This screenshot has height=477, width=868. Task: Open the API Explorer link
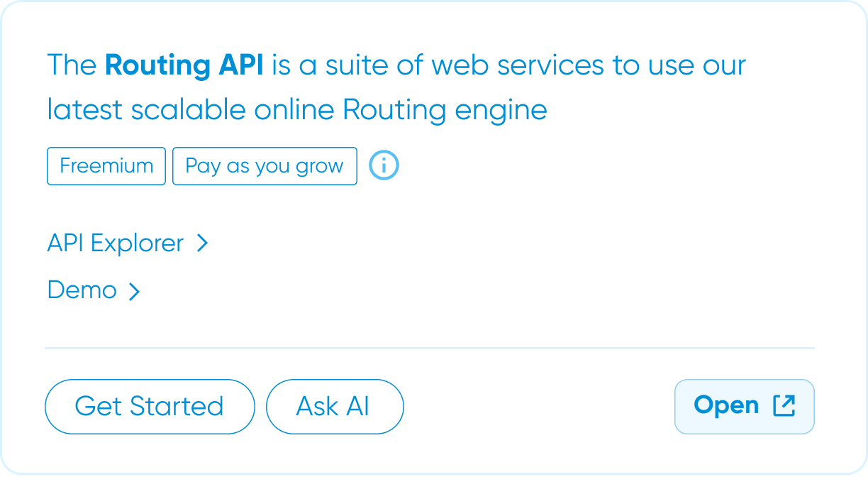(116, 243)
